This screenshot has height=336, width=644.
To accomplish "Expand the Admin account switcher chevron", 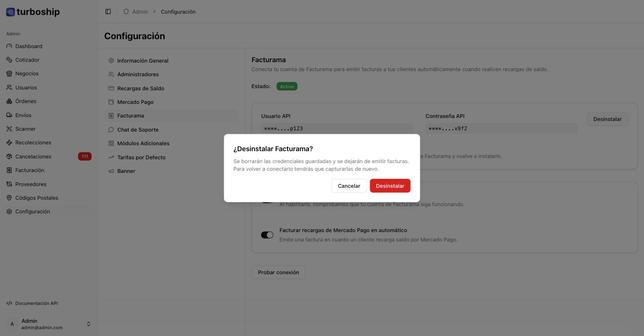I will click(x=89, y=324).
